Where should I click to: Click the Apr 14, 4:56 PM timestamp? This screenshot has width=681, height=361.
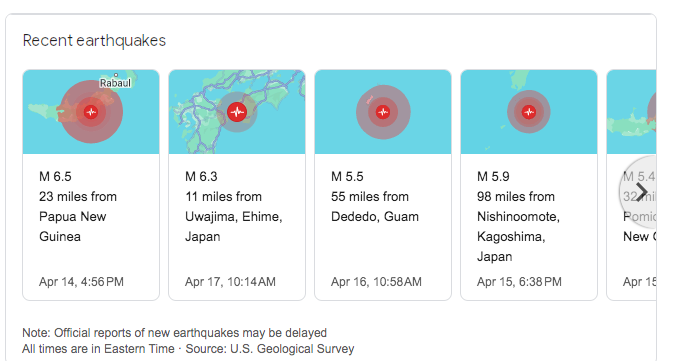click(x=81, y=282)
